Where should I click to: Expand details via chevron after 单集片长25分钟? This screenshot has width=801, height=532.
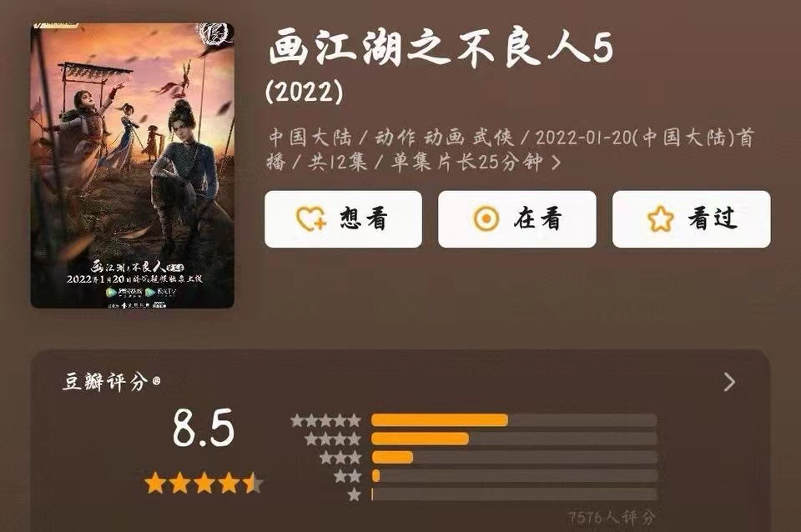pos(557,163)
